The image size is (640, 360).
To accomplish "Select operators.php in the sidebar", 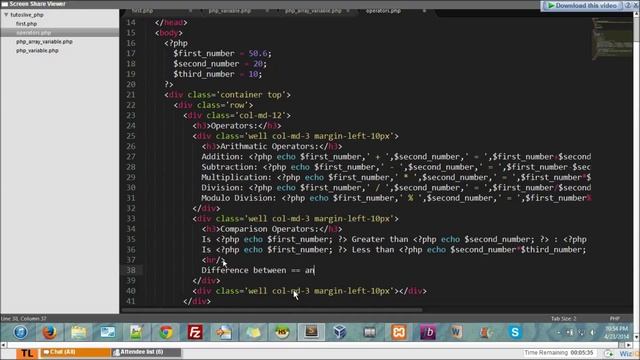I will (x=33, y=33).
